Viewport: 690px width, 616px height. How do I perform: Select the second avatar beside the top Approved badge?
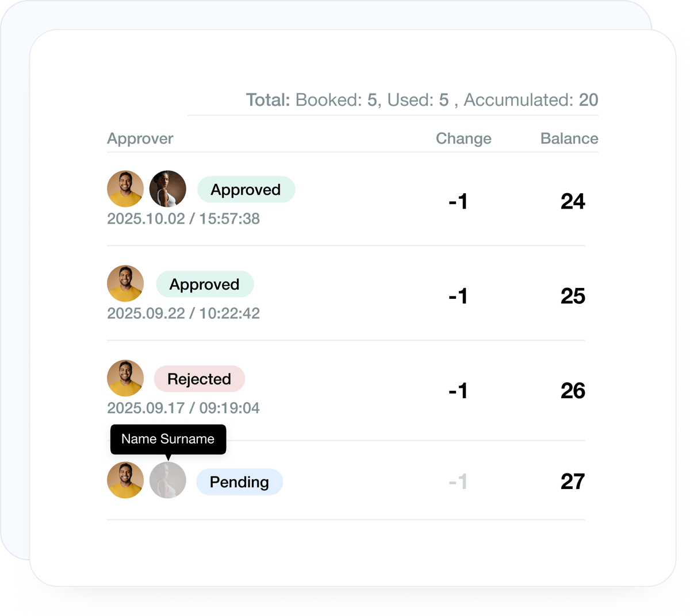tap(167, 188)
